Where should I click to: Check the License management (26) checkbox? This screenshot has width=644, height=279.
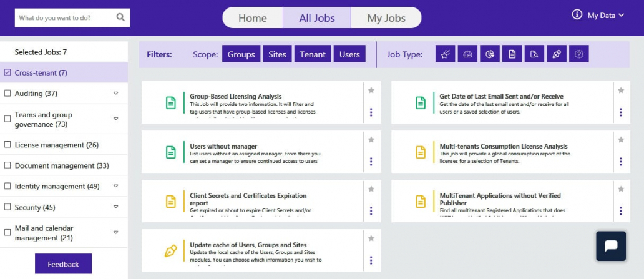(7, 145)
